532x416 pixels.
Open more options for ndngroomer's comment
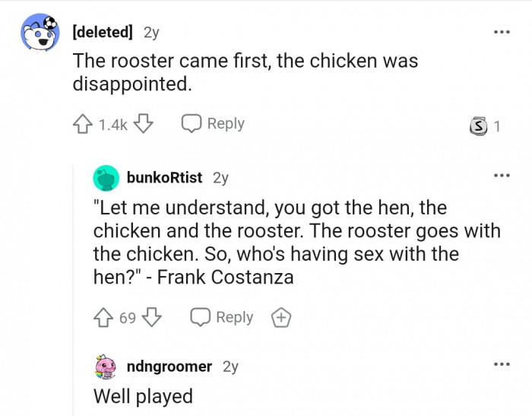point(500,365)
